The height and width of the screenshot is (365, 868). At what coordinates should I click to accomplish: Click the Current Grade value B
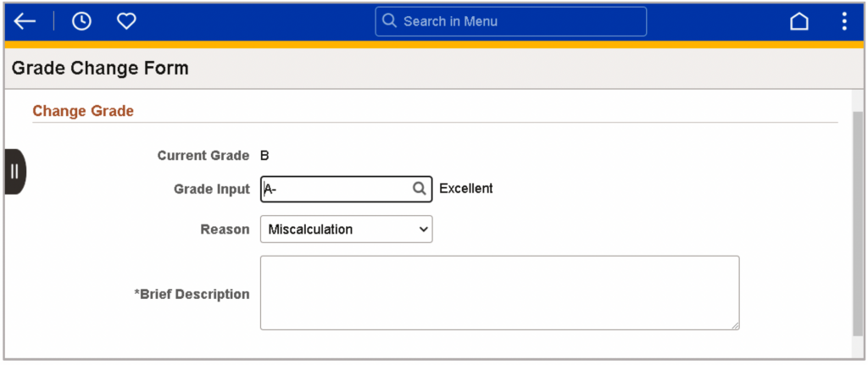pos(264,156)
